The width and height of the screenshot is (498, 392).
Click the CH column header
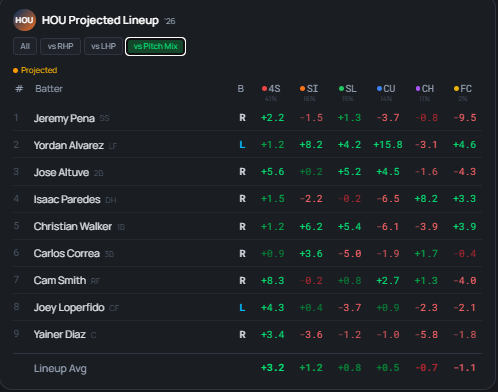(x=425, y=89)
